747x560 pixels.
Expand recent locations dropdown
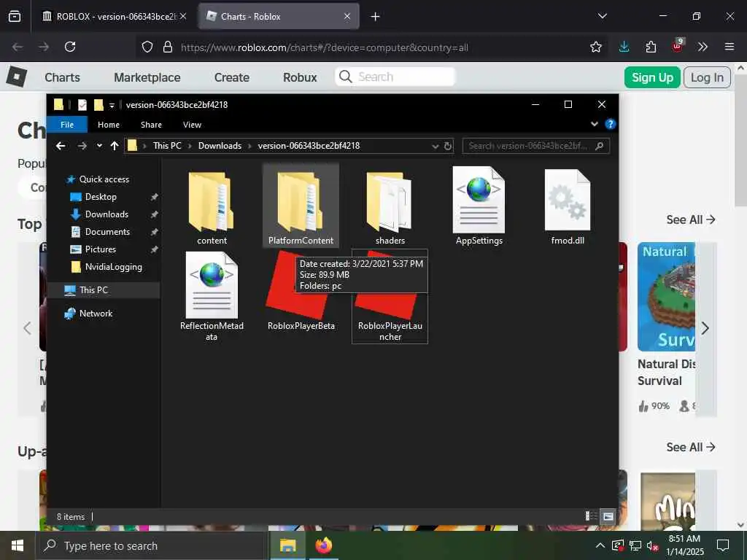tap(99, 146)
